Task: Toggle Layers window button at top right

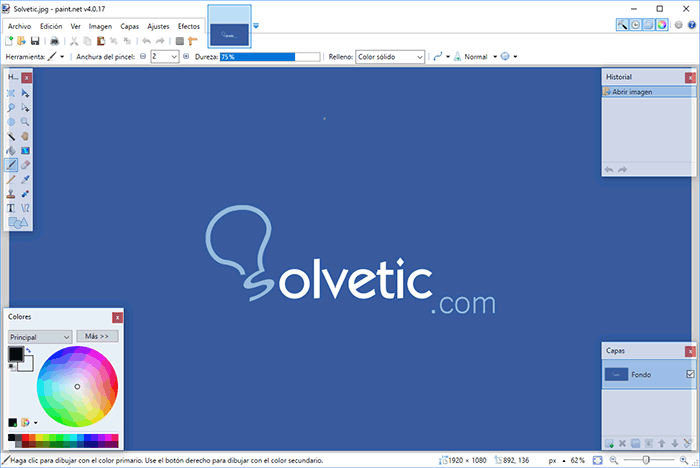Action: pos(648,25)
